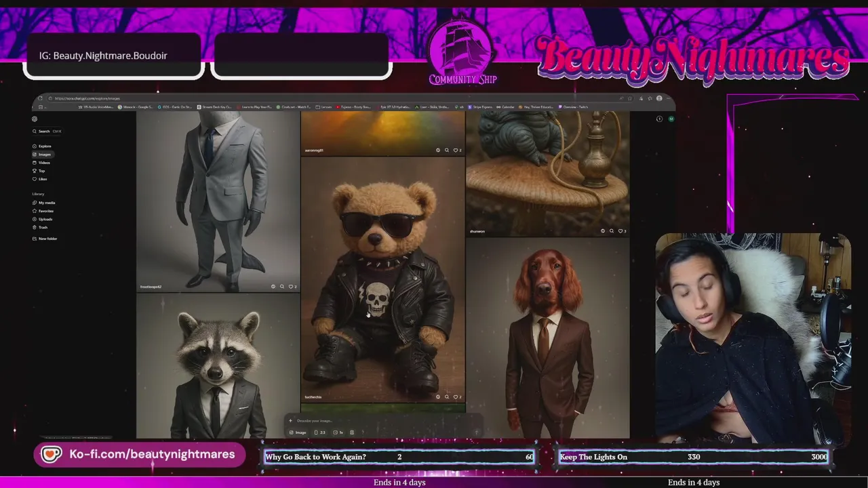Open the Image type dropdown in prompt bar
This screenshot has height=488, width=868.
[x=298, y=432]
